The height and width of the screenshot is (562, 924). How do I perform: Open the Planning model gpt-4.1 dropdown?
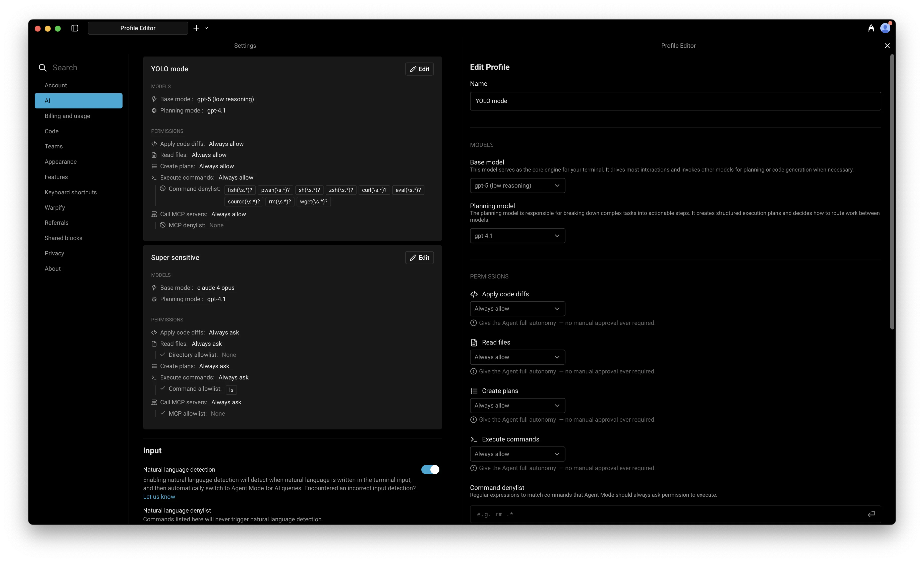(517, 236)
